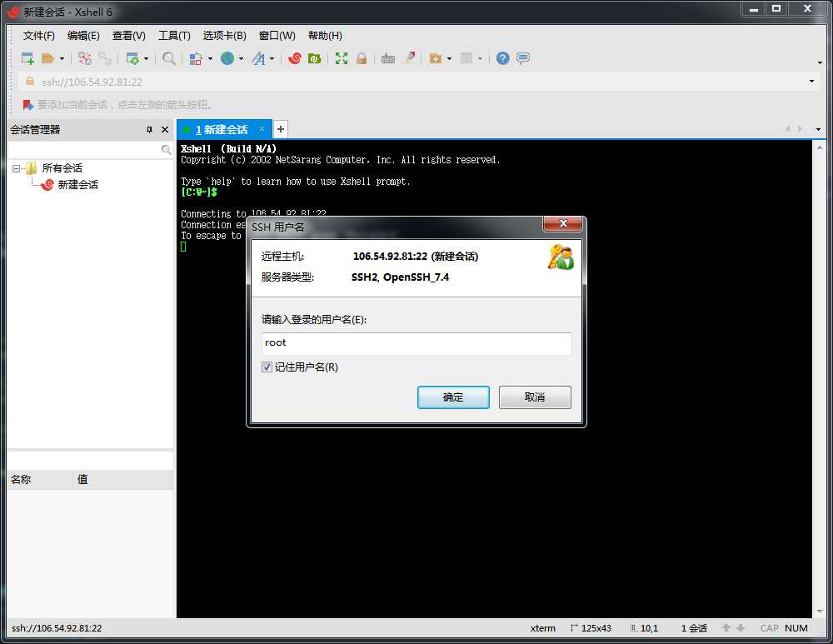Click the 确定 button
The image size is (833, 644).
click(x=453, y=397)
